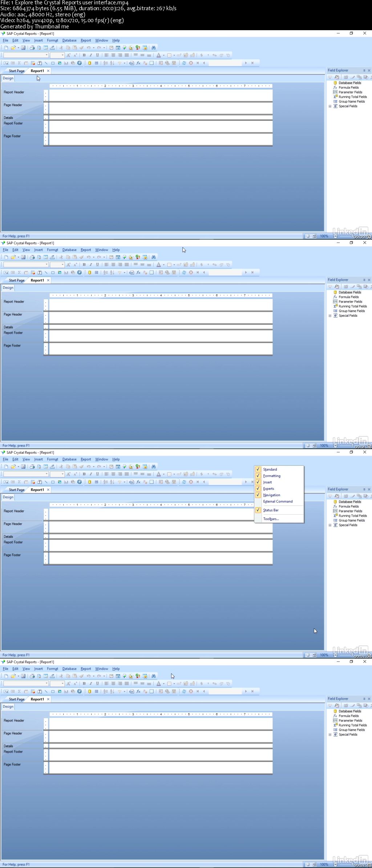Click the Database Expert cylinder icon in the first frame

(89, 63)
